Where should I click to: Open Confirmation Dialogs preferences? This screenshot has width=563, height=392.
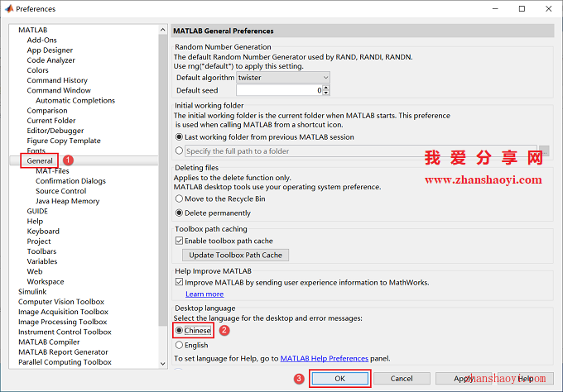(70, 181)
